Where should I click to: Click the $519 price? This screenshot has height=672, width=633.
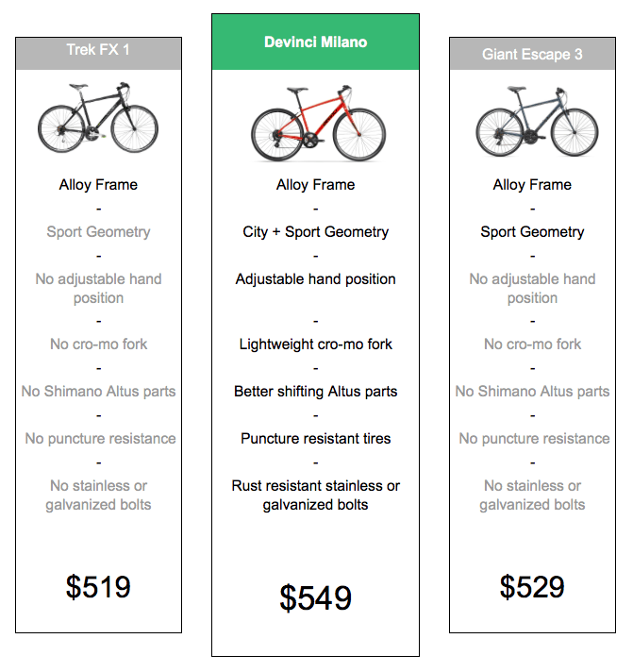tap(98, 587)
